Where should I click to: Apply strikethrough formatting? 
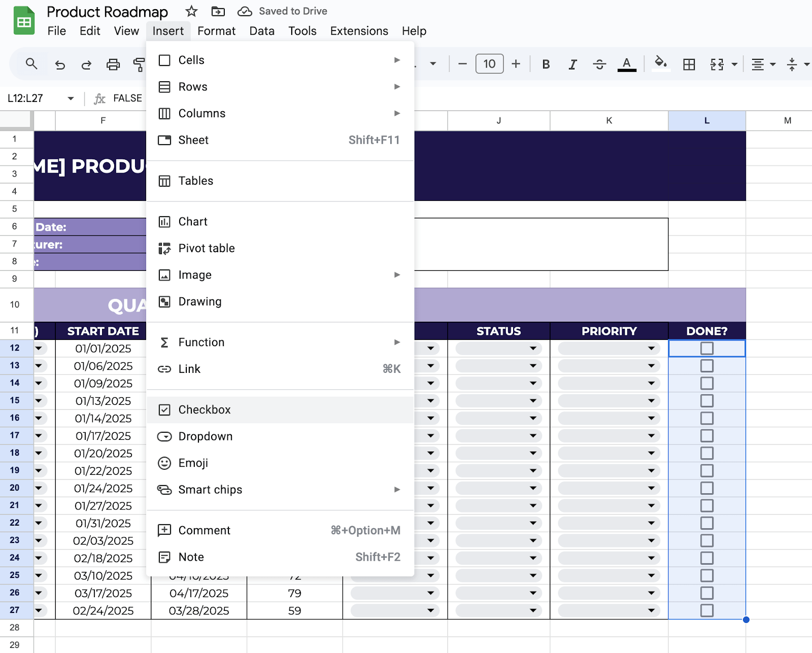[x=599, y=64]
